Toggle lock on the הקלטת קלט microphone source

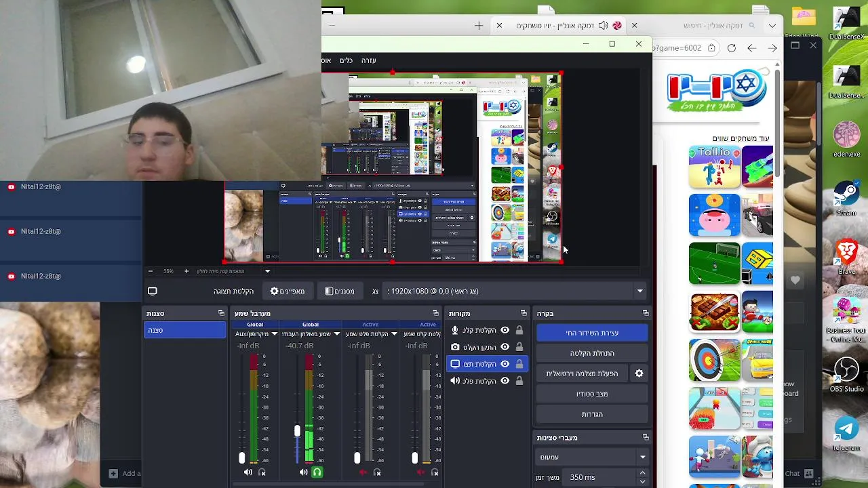(x=519, y=330)
